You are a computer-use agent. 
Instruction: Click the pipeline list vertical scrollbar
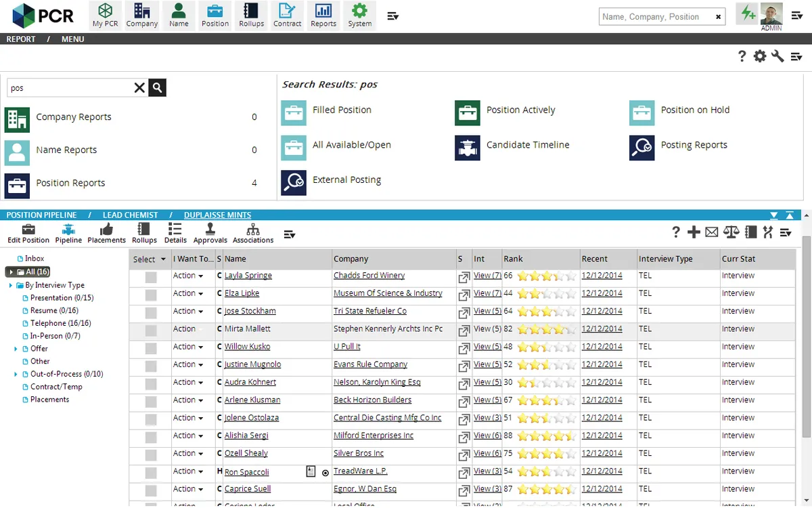[x=806, y=335]
